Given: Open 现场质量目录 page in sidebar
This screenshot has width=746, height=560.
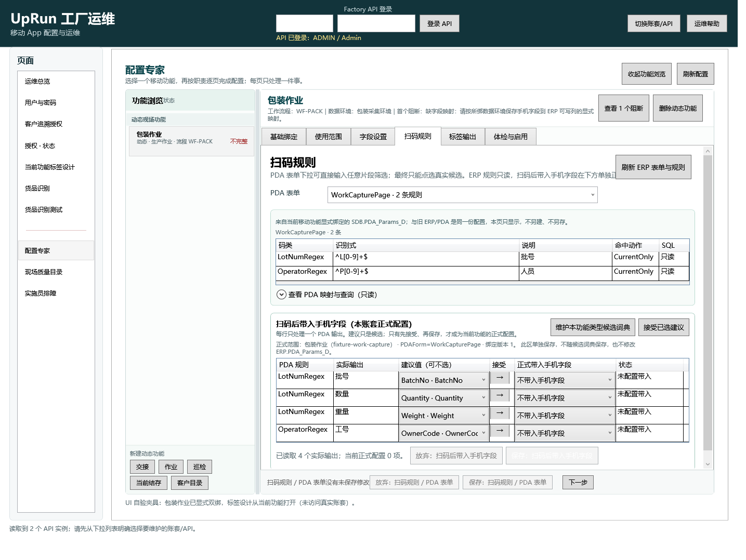Looking at the screenshot, I should 56,272.
